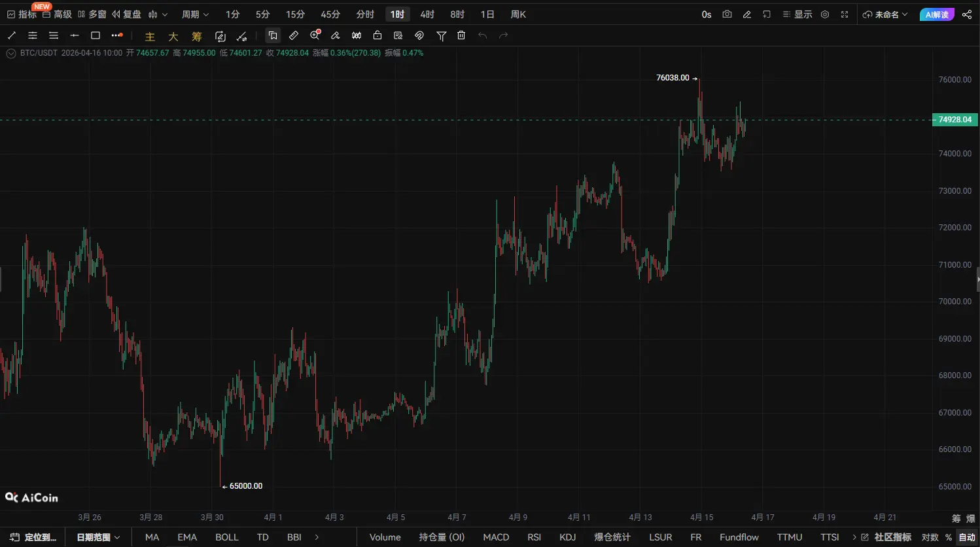
Task: Select the trend line drawing tool
Action: (12, 35)
